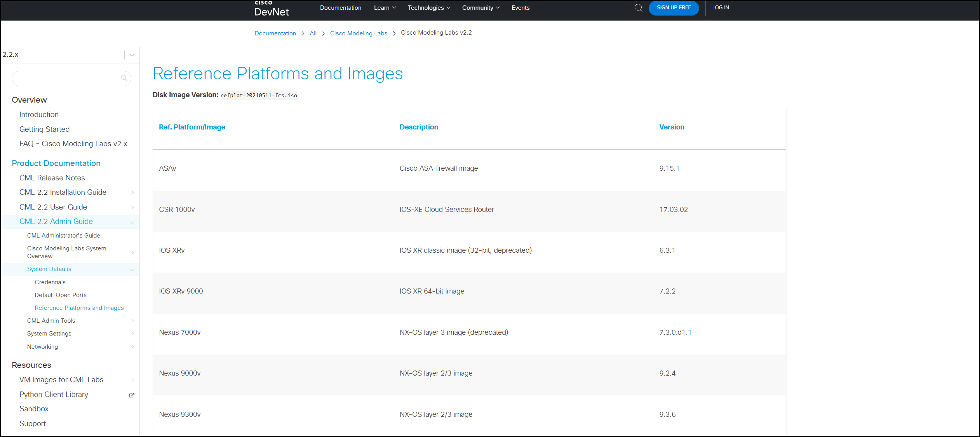Click the Nexus 7000v cell

click(x=179, y=332)
